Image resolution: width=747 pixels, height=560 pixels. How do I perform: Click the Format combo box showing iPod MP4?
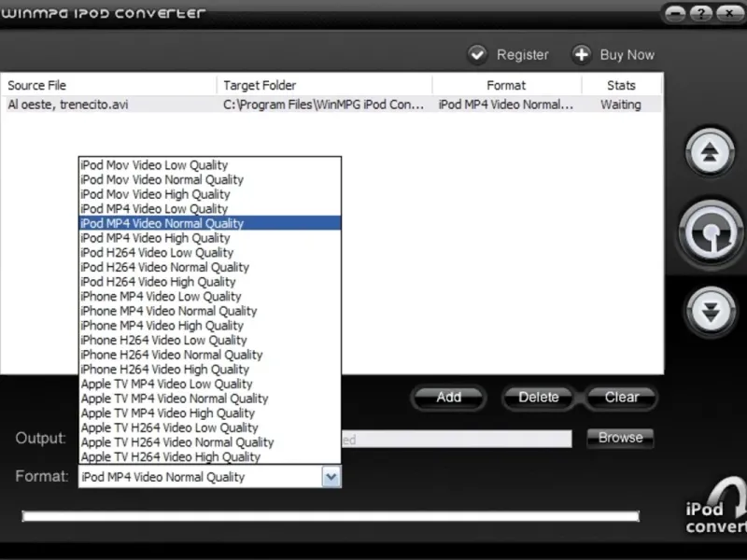pyautogui.click(x=209, y=477)
